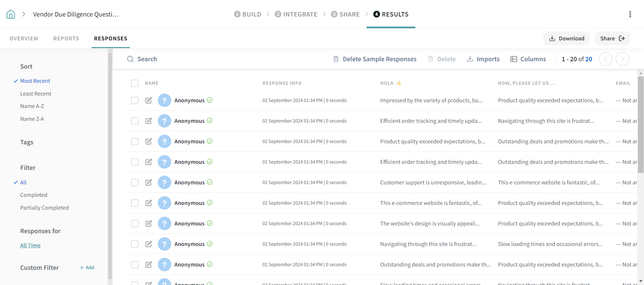This screenshot has height=285, width=644.
Task: Click the search magnifier icon
Action: coord(130,59)
